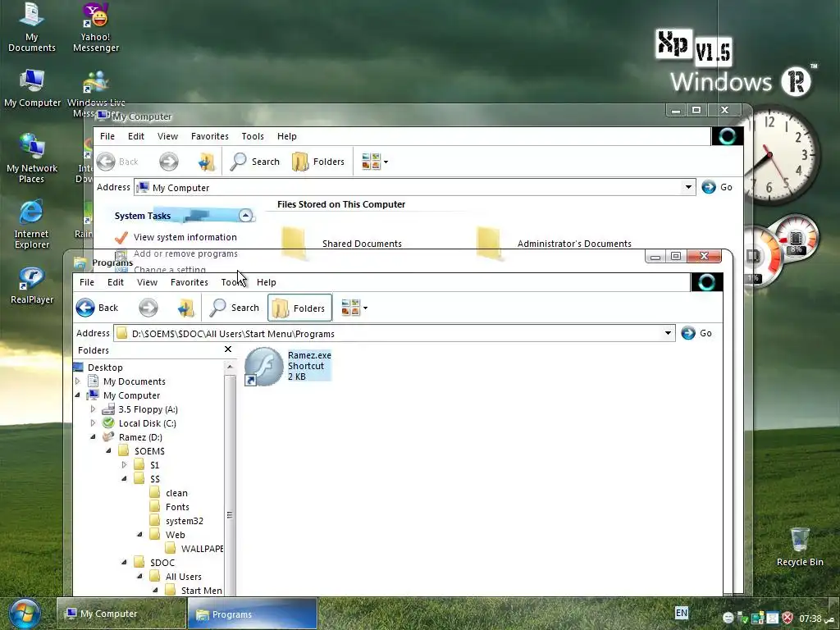Select the clean folder in tree
This screenshot has height=630, width=840.
tap(176, 493)
